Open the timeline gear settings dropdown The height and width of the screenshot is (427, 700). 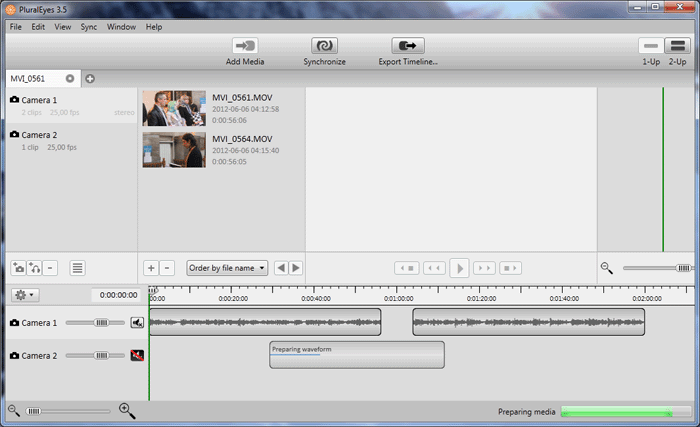click(x=25, y=295)
